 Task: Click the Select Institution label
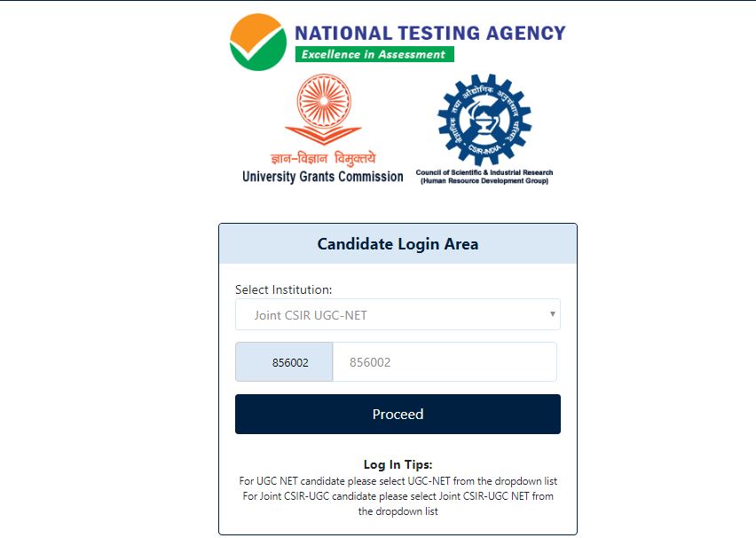[x=284, y=289]
